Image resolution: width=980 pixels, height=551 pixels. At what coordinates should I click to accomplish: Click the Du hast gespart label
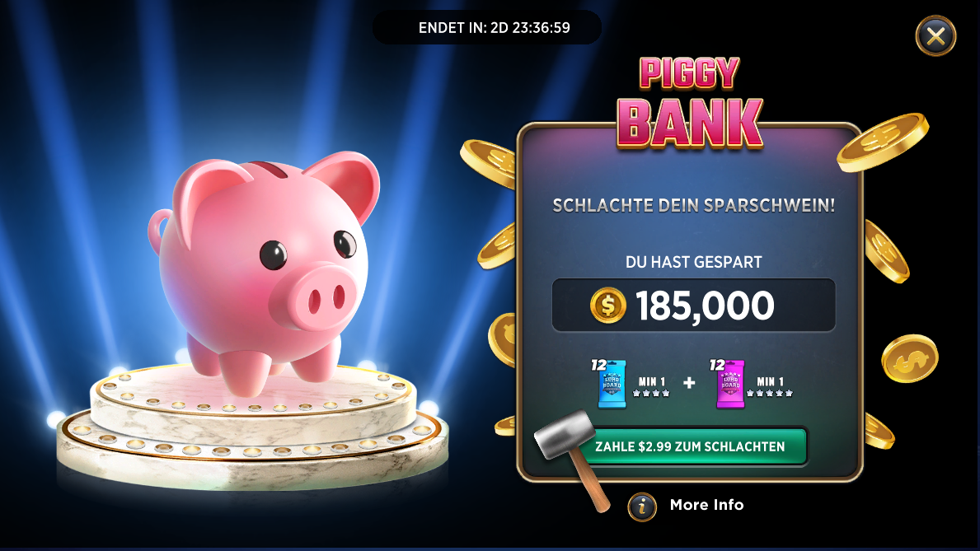694,262
